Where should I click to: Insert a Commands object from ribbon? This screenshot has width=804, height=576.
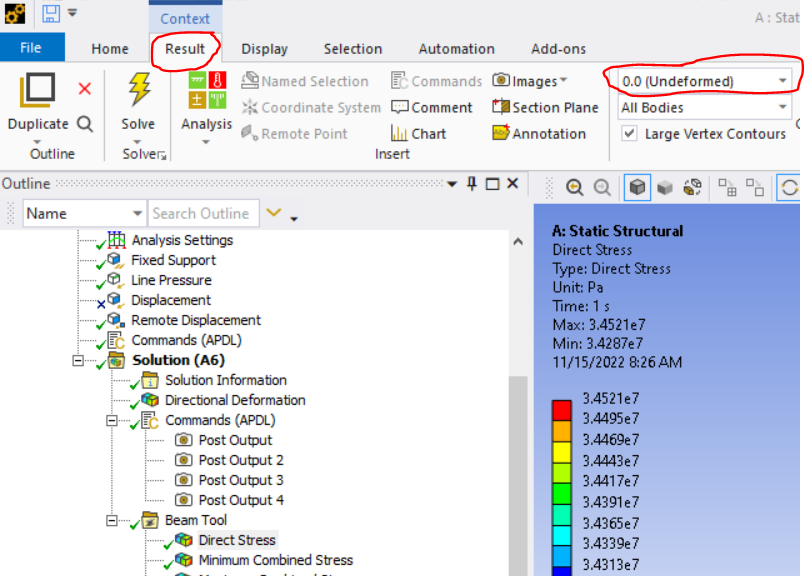click(436, 81)
